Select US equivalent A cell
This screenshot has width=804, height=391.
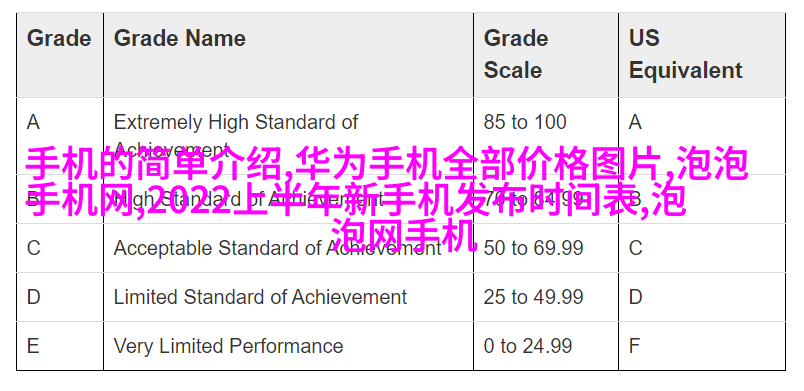702,136
